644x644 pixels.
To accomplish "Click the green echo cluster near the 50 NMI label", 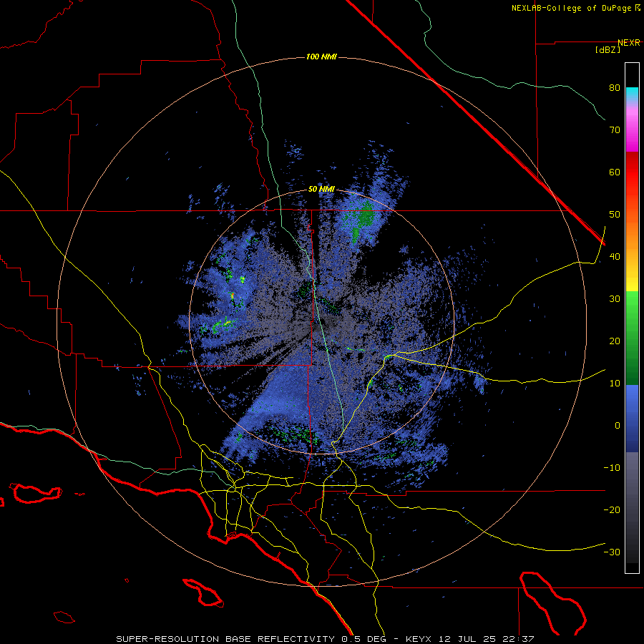I will point(364,216).
